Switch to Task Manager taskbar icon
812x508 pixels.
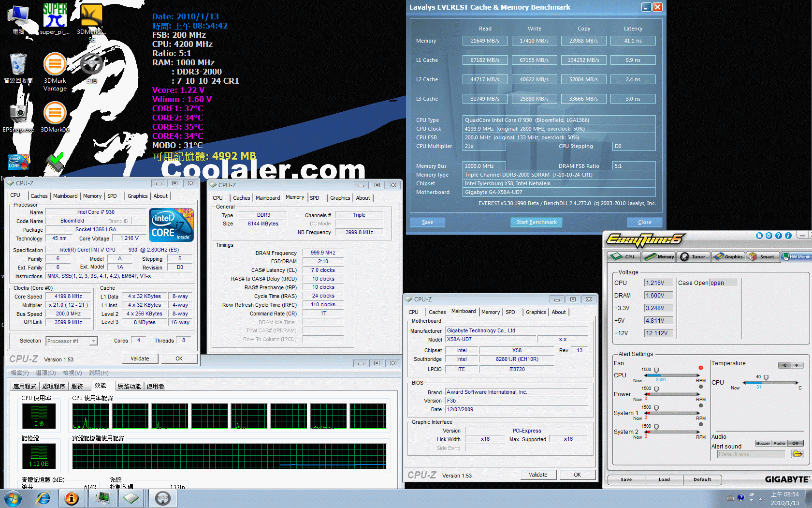click(102, 498)
